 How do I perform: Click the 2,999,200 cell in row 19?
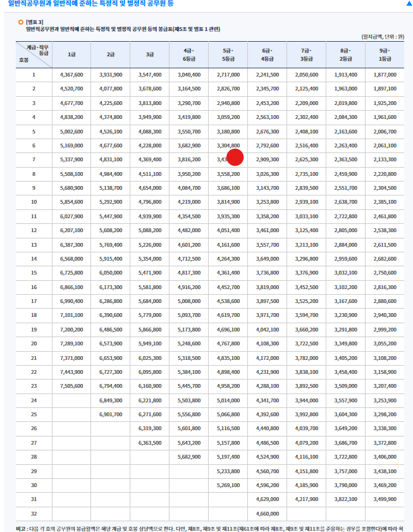point(385,330)
